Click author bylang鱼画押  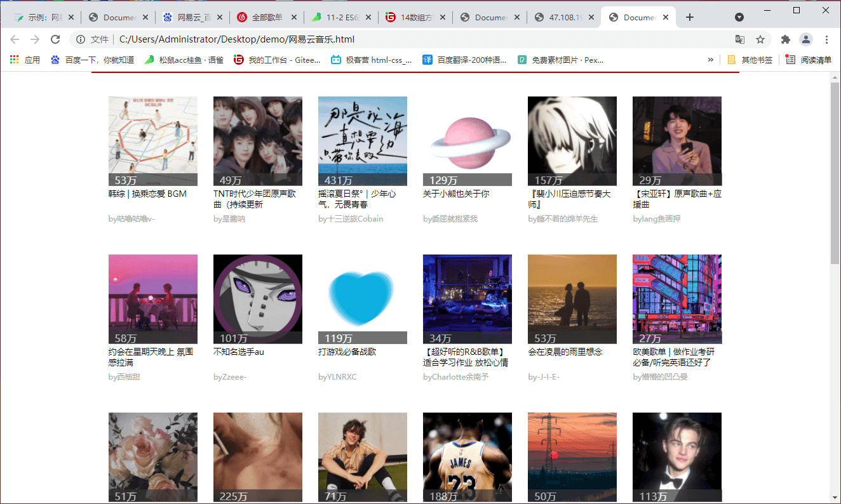(x=657, y=219)
